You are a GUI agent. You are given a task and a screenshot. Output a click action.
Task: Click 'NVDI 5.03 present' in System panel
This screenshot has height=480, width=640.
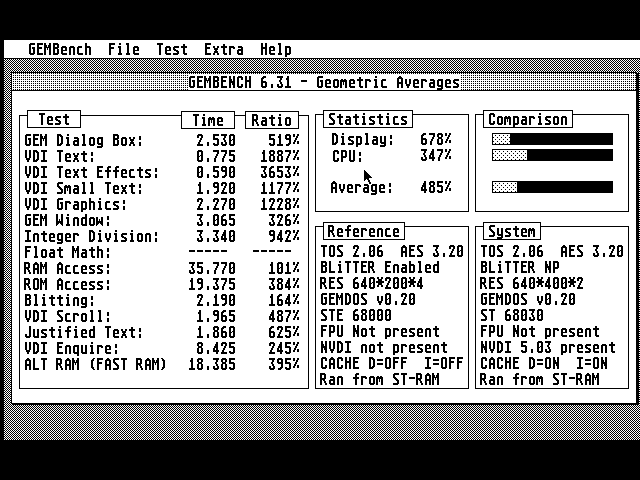click(548, 347)
